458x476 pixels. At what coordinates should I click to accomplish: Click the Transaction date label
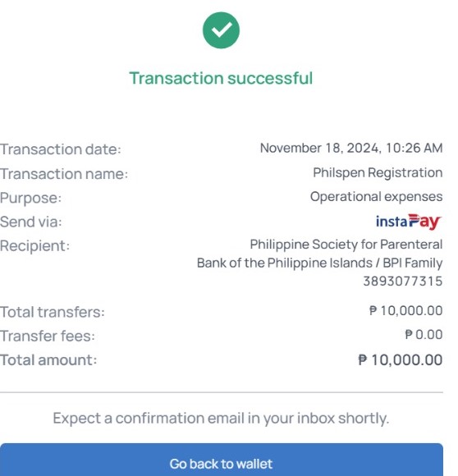(x=61, y=149)
